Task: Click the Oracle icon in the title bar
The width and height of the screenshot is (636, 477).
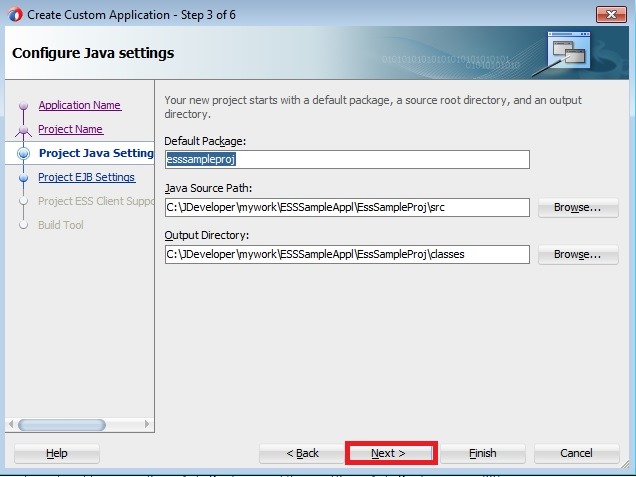Action: (x=15, y=14)
